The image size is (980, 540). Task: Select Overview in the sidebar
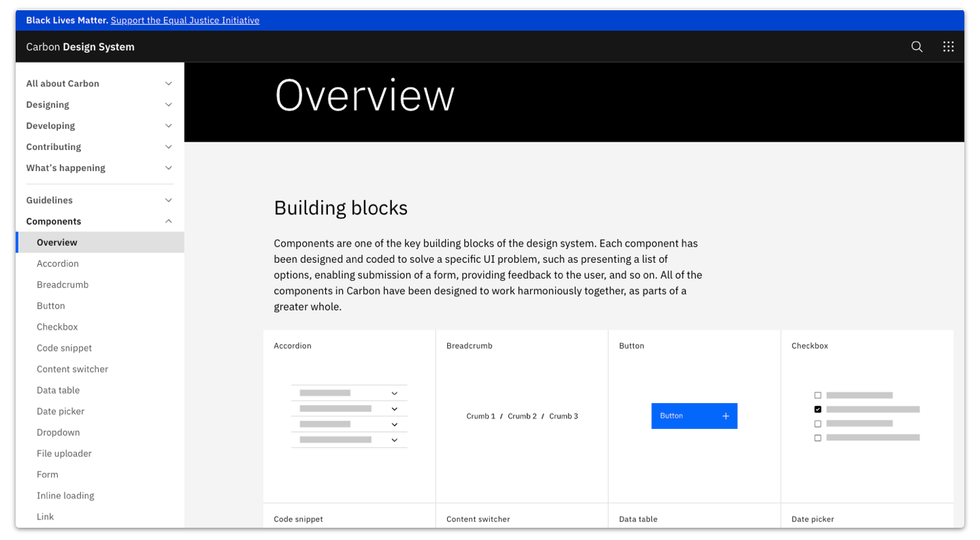pos(100,242)
